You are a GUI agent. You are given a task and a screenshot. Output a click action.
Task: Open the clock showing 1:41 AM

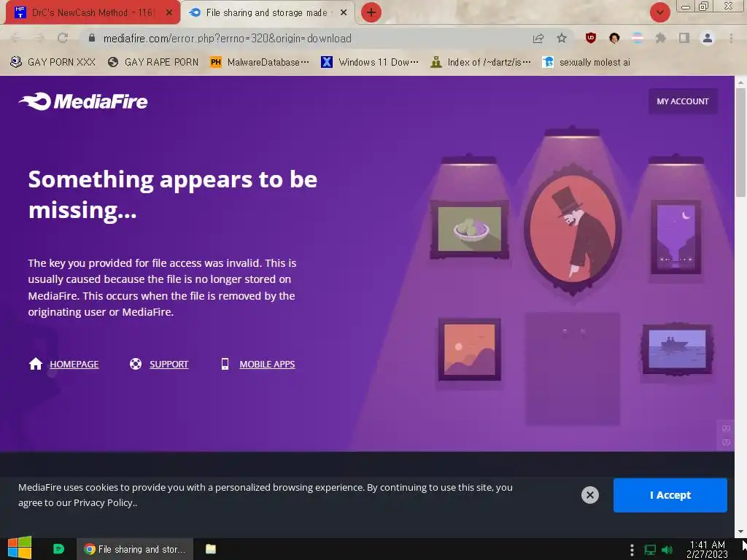707,550
